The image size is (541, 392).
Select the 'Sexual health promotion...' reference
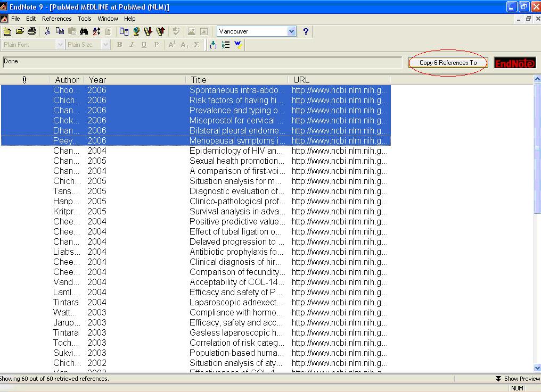[x=195, y=161]
